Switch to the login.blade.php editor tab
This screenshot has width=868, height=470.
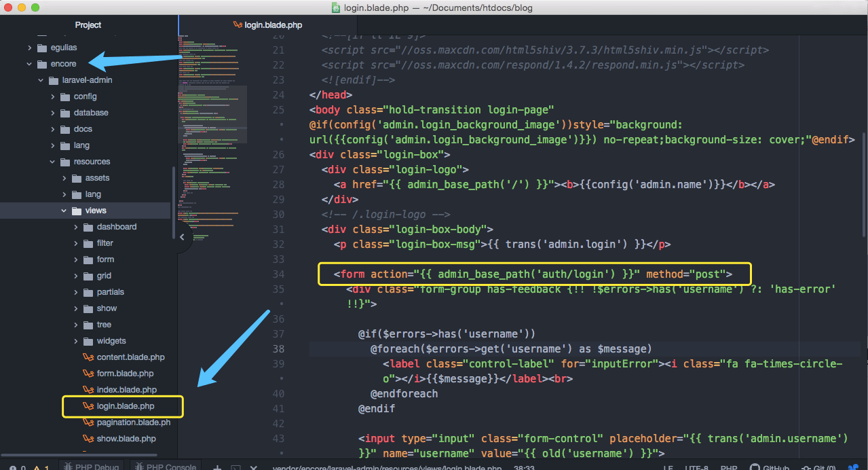click(x=268, y=24)
